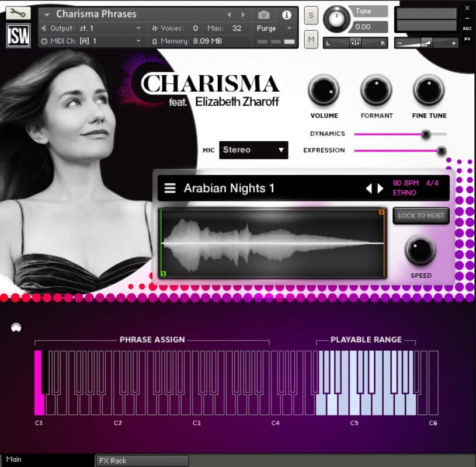The width and height of the screenshot is (476, 467).
Task: Toggle the Mute button
Action: [311, 40]
